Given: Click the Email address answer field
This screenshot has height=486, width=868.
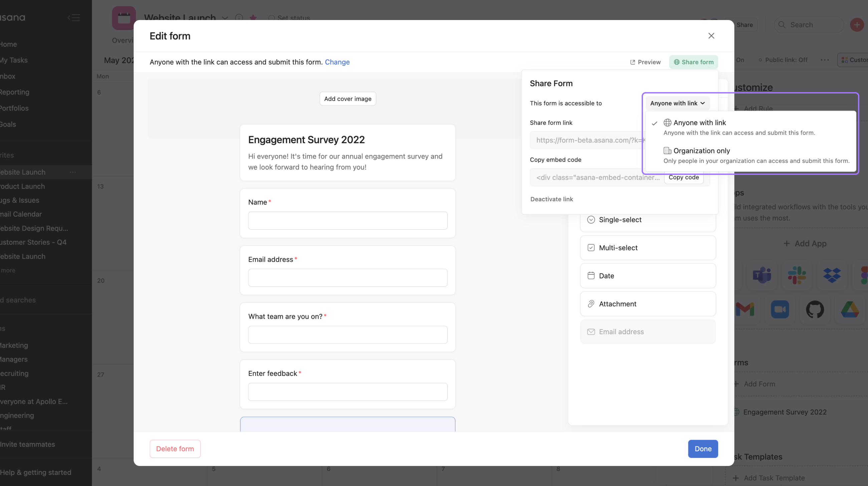Looking at the screenshot, I should coord(348,278).
